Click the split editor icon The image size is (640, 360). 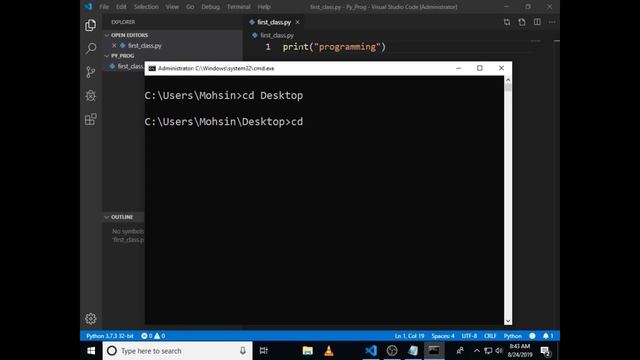[x=537, y=22]
